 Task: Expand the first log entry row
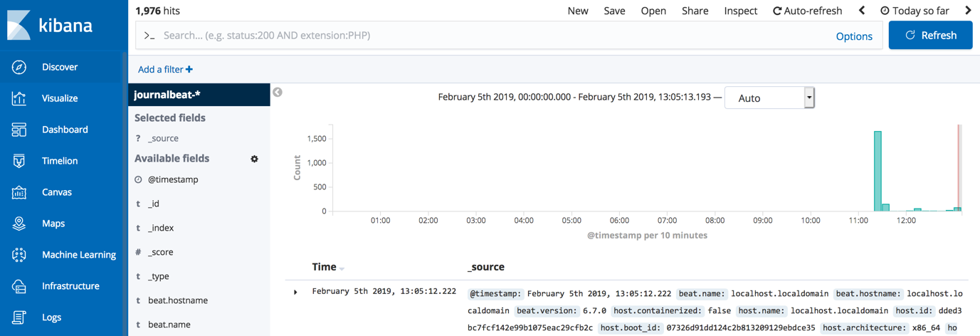pos(295,292)
